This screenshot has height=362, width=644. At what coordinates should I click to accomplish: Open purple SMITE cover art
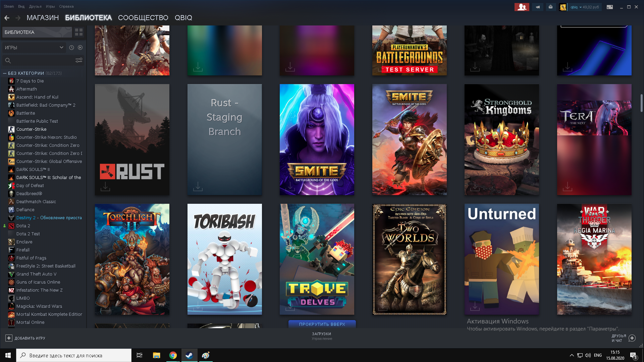pyautogui.click(x=317, y=139)
